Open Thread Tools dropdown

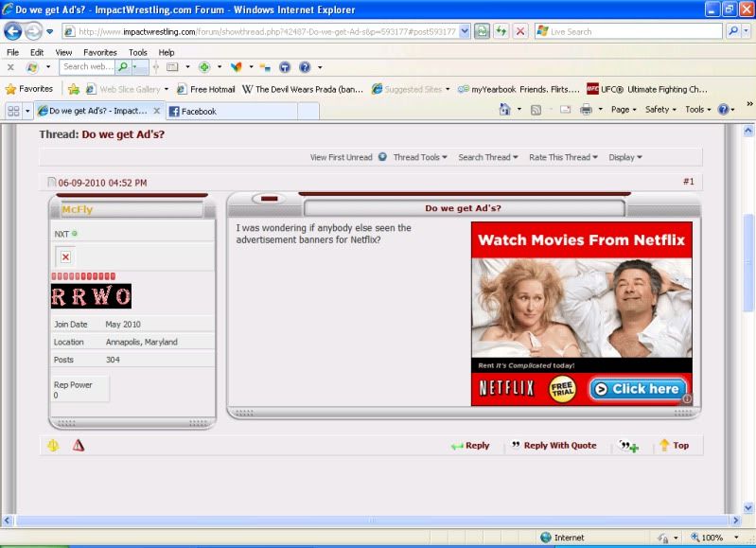click(x=420, y=157)
